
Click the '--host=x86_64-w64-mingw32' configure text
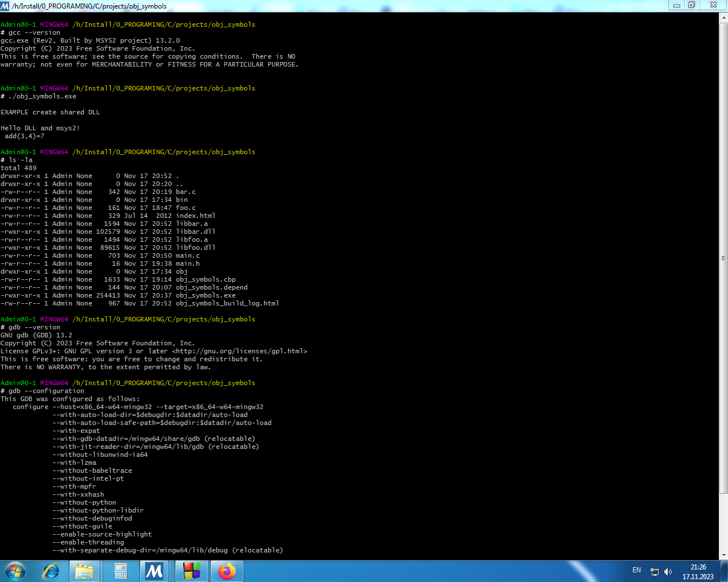pyautogui.click(x=102, y=407)
